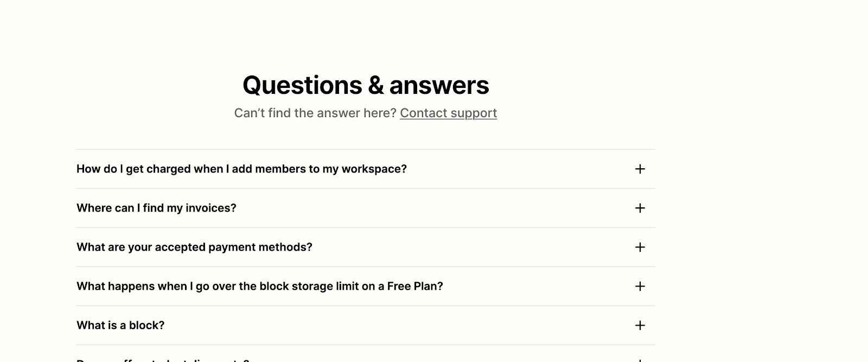Click empty space in the workspace members row
Image resolution: width=868 pixels, height=362 pixels.
[x=515, y=169]
